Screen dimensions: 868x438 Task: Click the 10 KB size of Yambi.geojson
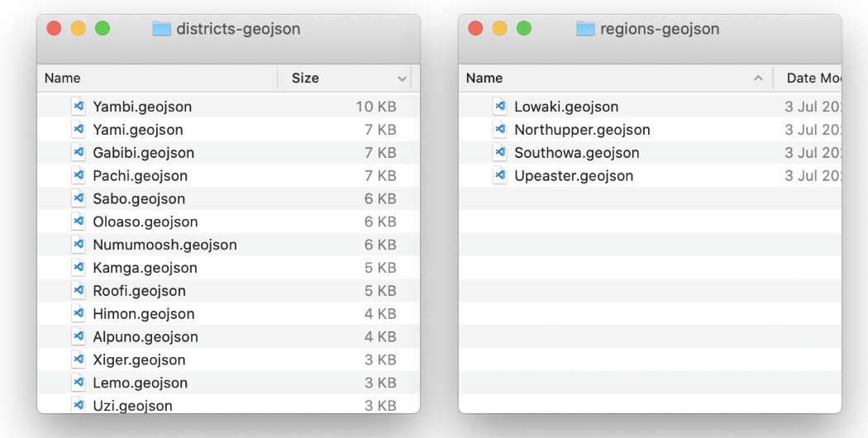pos(376,107)
